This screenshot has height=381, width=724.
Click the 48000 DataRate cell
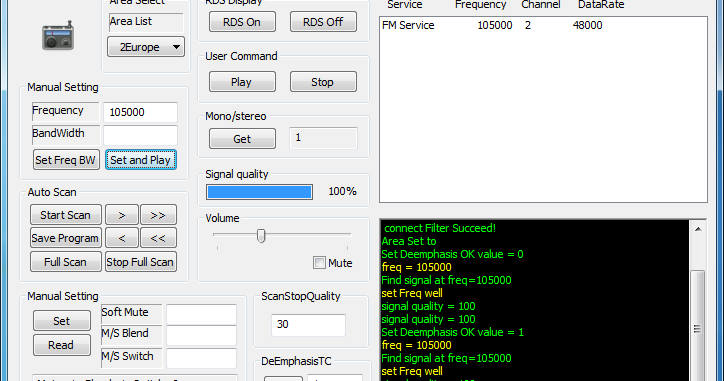tap(587, 25)
